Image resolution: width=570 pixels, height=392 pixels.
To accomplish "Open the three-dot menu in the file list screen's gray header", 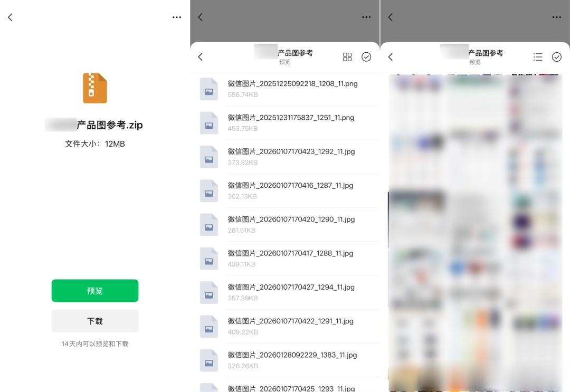I will pos(366,17).
